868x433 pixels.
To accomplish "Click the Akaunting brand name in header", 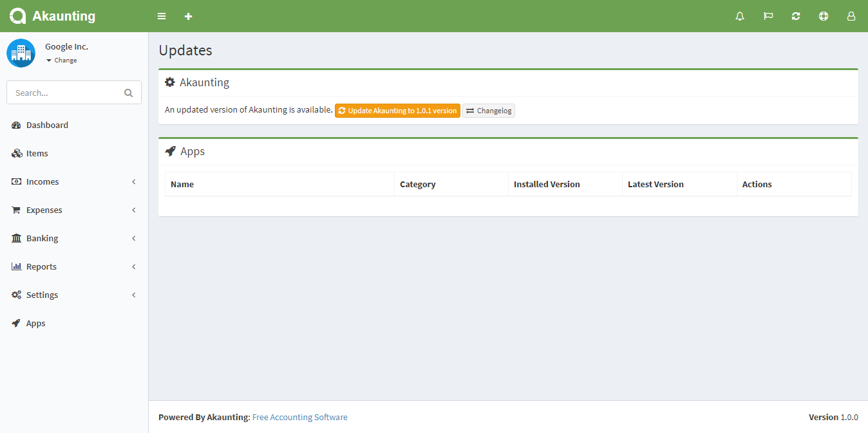I will coord(64,16).
